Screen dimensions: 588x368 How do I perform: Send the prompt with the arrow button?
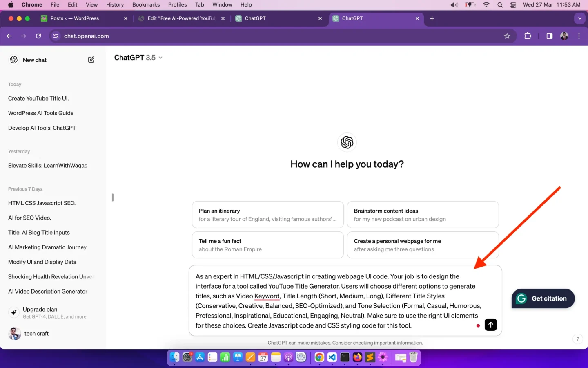tap(491, 325)
